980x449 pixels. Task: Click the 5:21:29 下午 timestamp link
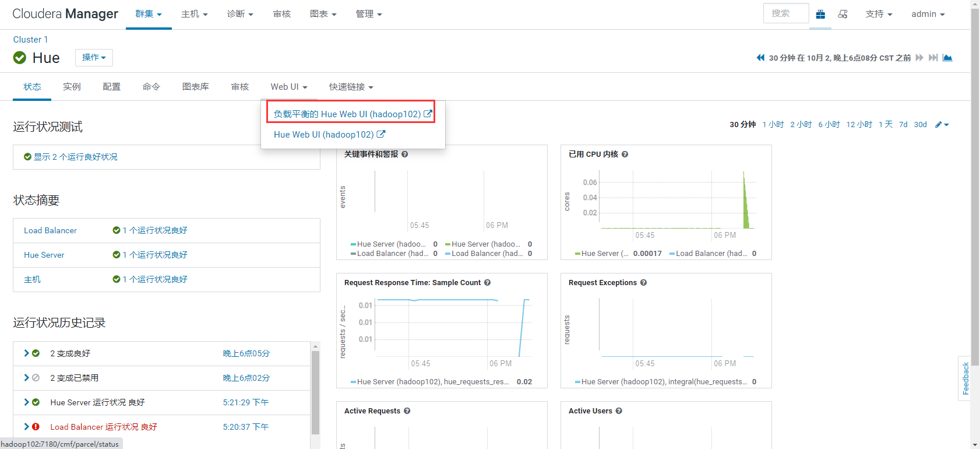(246, 402)
